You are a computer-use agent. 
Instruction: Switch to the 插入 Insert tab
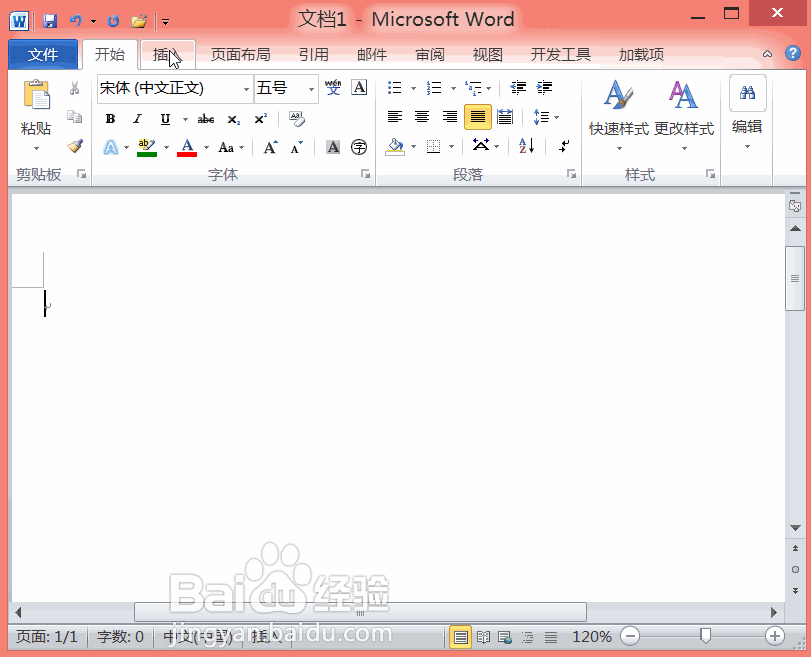[x=168, y=54]
